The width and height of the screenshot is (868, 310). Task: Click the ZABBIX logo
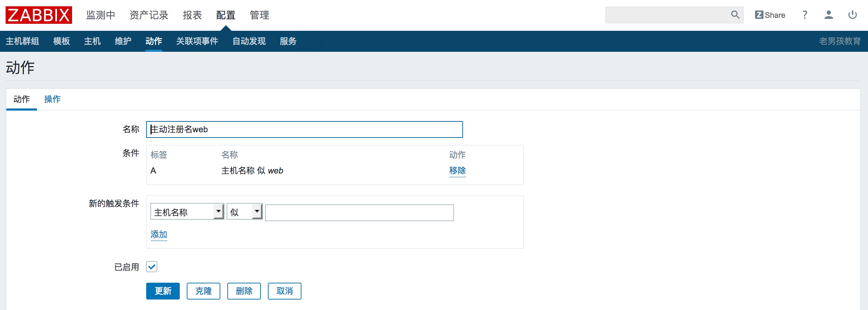click(x=39, y=15)
